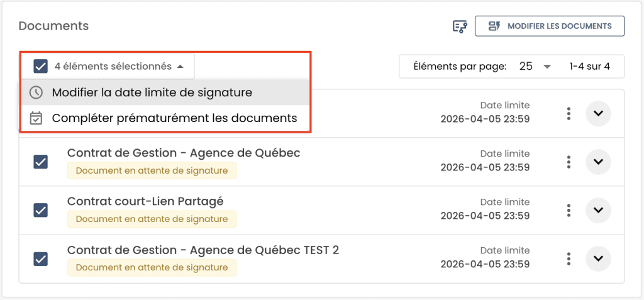Expand the Contrat court-Lien Partagé row chevron
The width and height of the screenshot is (644, 300).
[x=598, y=210]
